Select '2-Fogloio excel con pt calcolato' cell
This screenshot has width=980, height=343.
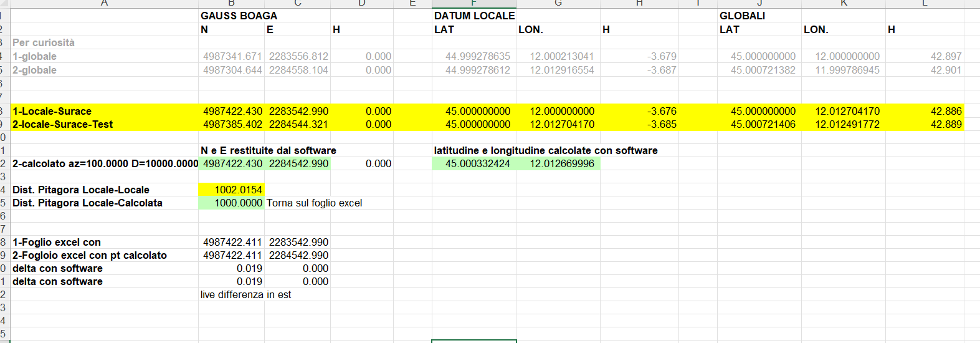[x=90, y=255]
